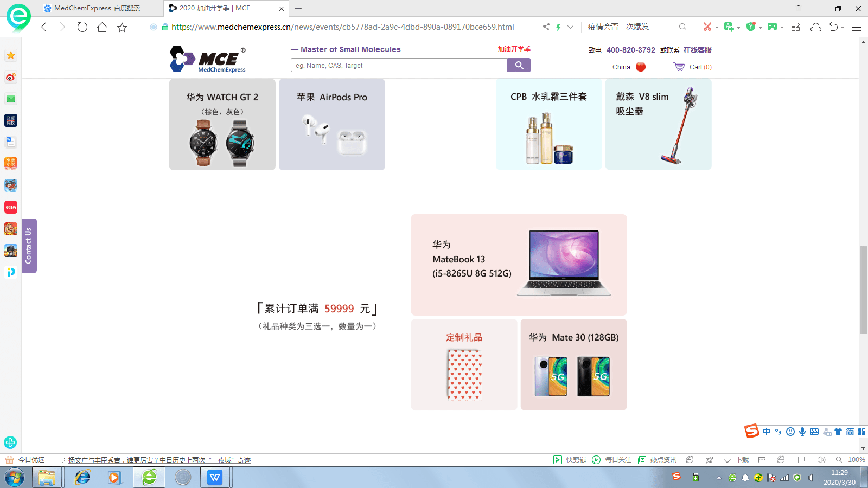Click the headphones icon in browser toolbar
The height and width of the screenshot is (488, 868).
815,27
